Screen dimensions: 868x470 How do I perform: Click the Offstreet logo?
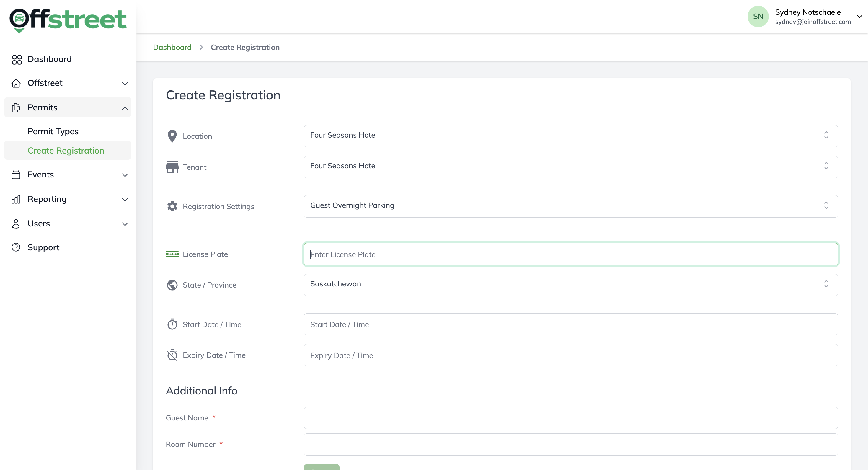pos(68,19)
